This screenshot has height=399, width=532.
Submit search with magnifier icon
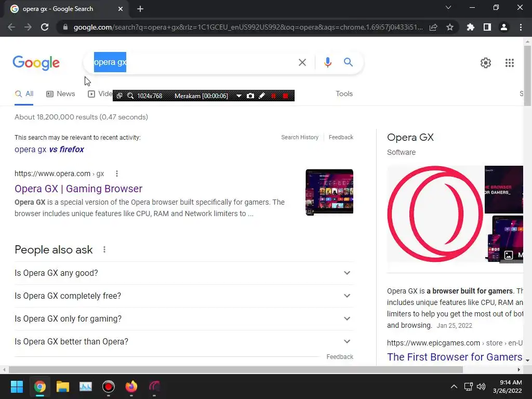click(x=348, y=62)
